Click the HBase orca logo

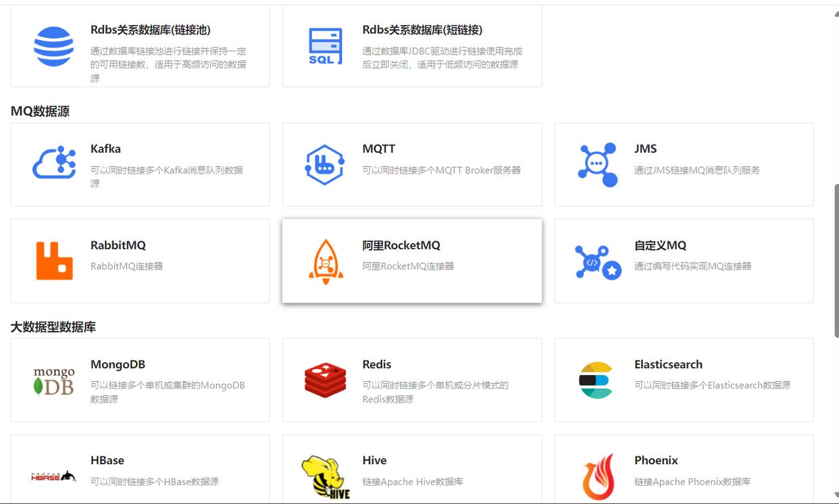54,476
